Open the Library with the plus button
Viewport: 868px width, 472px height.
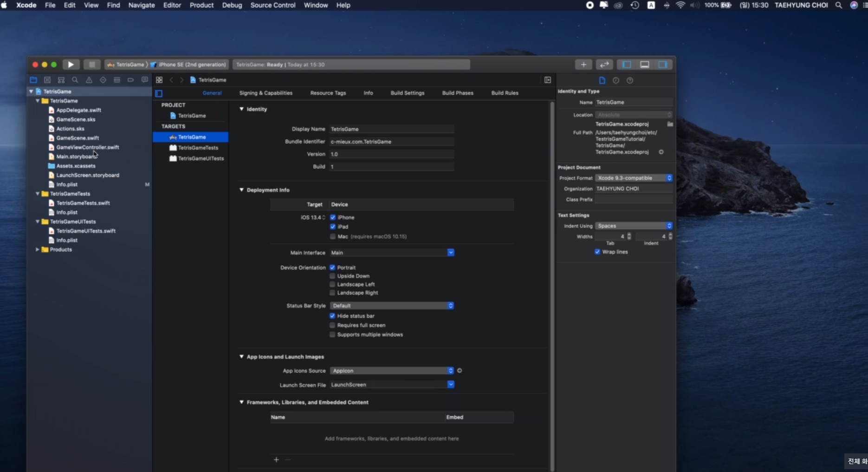(x=583, y=65)
